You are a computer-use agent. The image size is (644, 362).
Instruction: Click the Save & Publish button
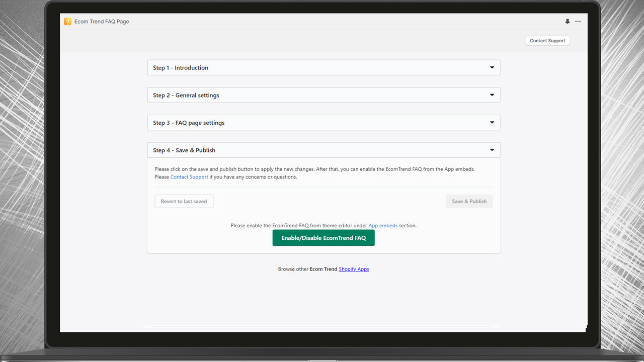pyautogui.click(x=469, y=201)
